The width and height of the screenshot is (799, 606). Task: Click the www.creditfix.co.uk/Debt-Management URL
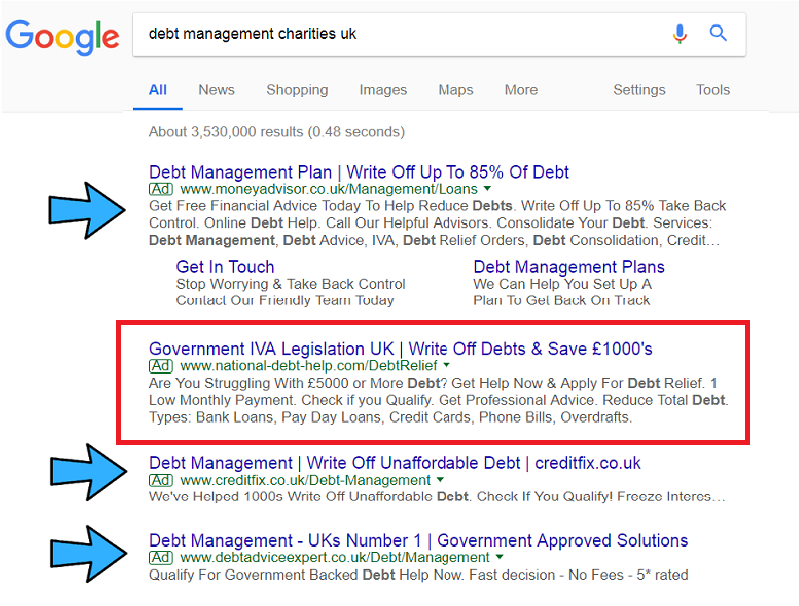(x=306, y=480)
